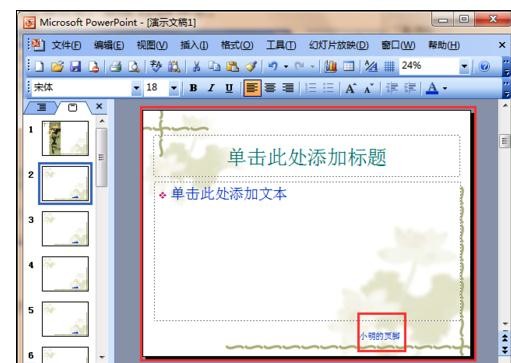Increase font size with large A
Viewport: 511px width, 363px height.
coord(350,89)
